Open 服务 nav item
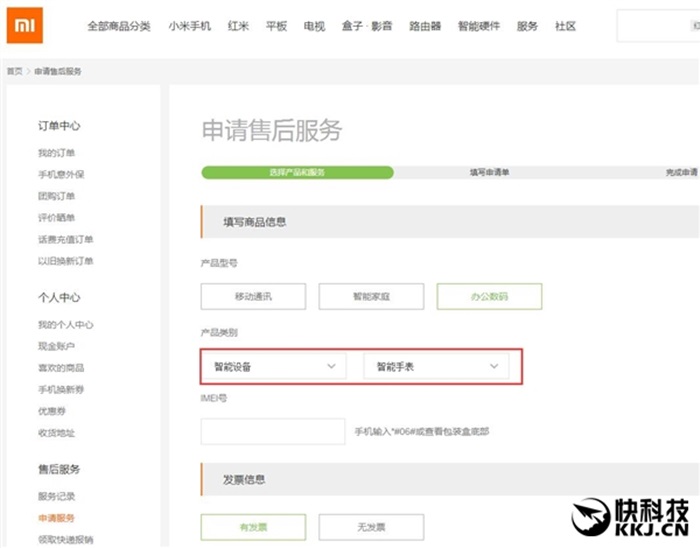The width and height of the screenshot is (700, 548). (527, 26)
